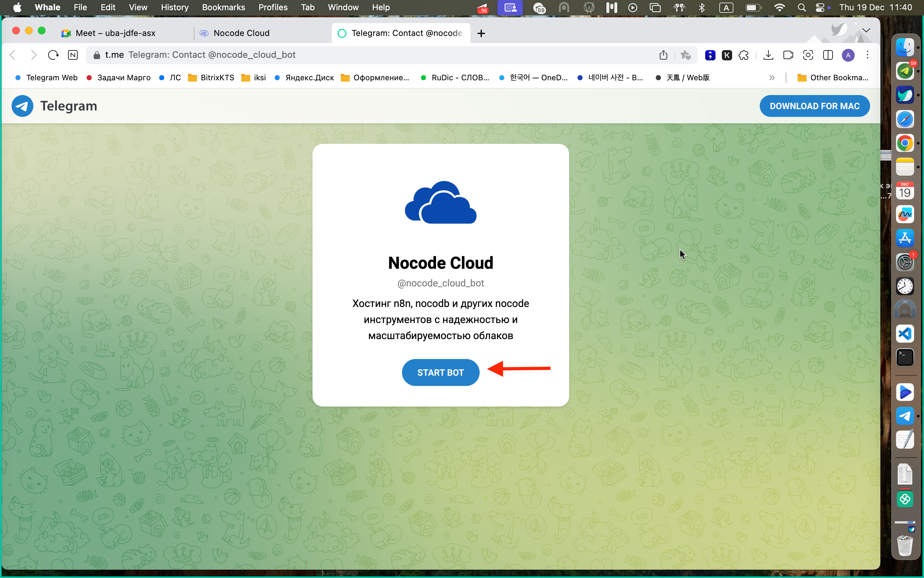
Task: Expand hidden bookmarks double chevron
Action: 772,78
